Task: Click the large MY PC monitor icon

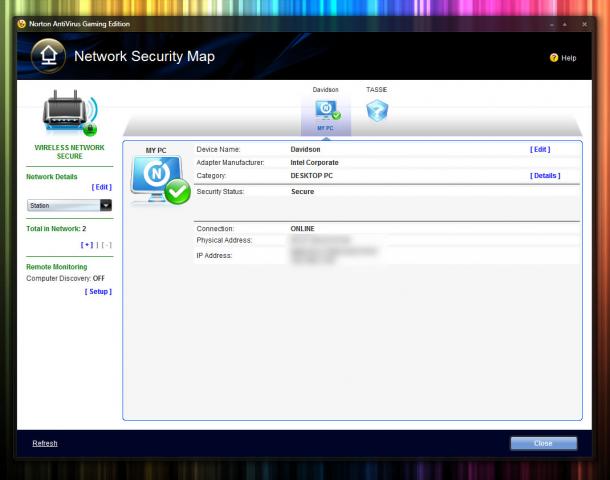Action: (160, 180)
